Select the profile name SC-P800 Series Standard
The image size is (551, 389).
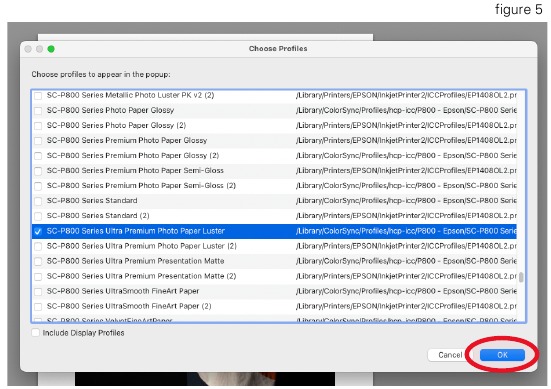tap(92, 201)
